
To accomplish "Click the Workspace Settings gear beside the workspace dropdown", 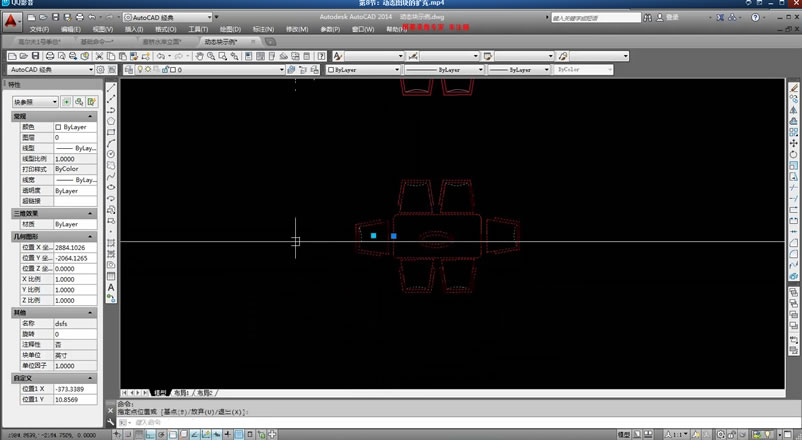I will [101, 70].
